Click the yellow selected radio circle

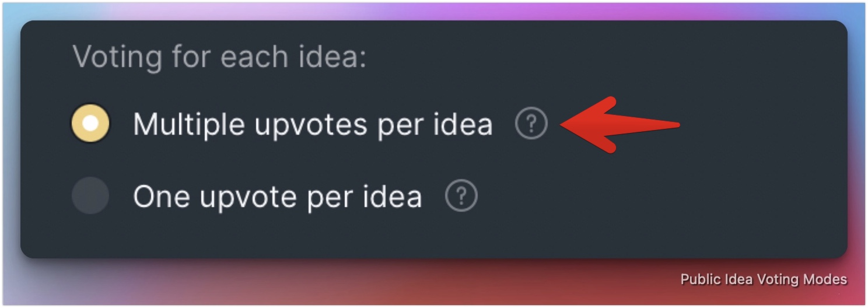click(90, 124)
